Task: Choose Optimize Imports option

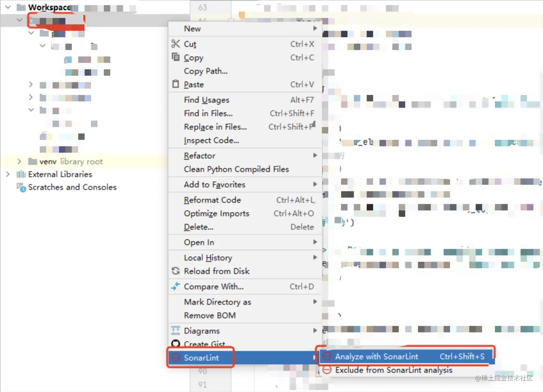Action: (245, 213)
